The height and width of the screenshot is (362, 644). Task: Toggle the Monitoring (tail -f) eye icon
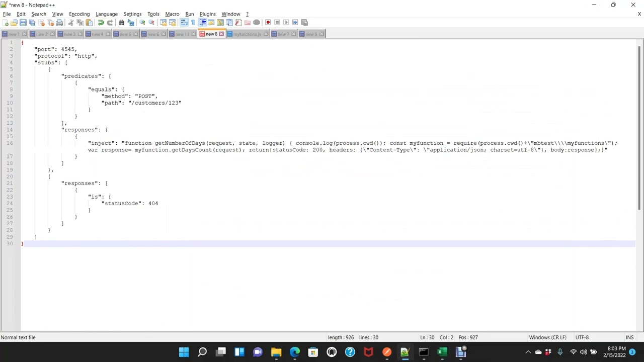256,22
